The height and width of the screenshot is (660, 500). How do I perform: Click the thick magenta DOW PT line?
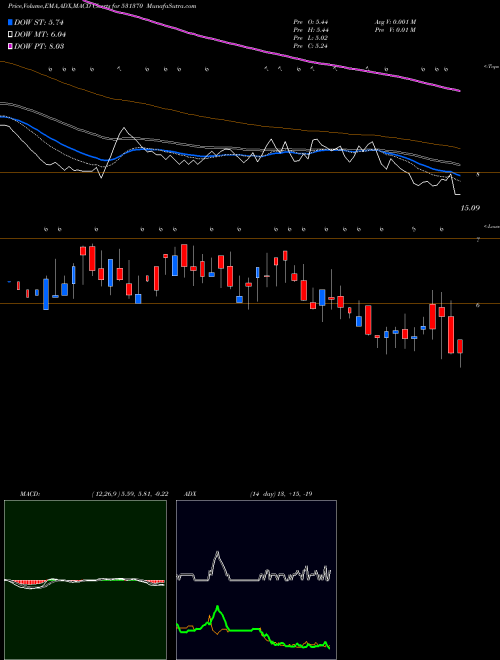tap(269, 52)
